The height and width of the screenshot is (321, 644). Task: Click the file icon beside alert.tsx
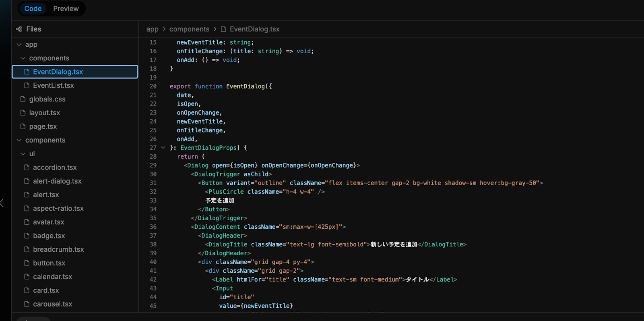(x=27, y=195)
